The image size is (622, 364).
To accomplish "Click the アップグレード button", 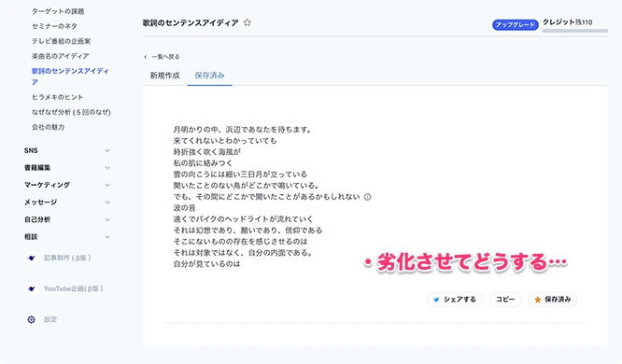I will (516, 24).
